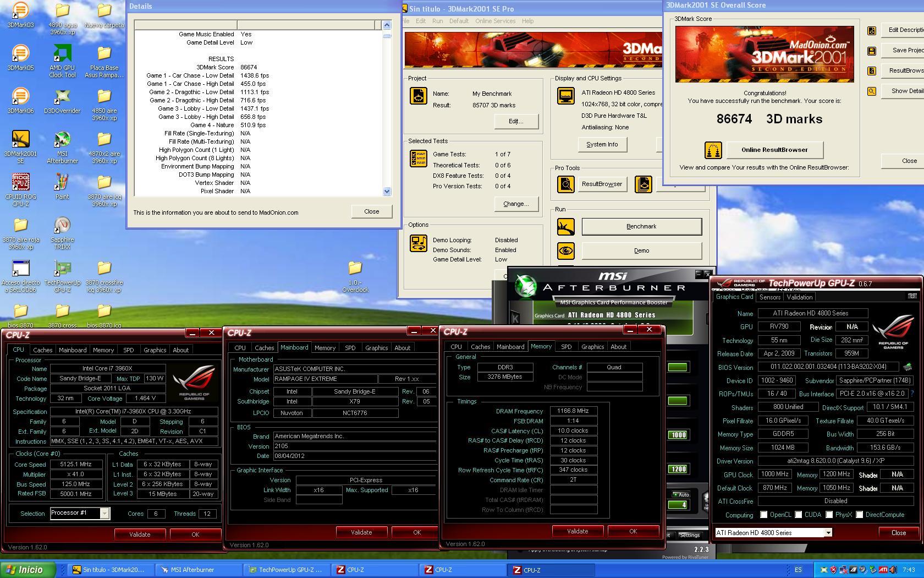Open SPD tab in Memory CPU-Z window
Image resolution: width=924 pixels, height=578 pixels.
[566, 347]
